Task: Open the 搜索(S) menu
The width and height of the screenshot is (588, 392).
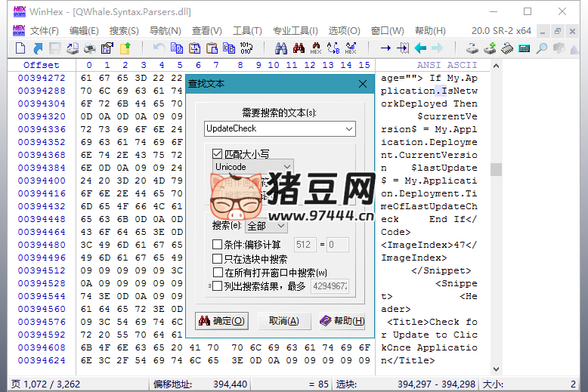Action: pyautogui.click(x=124, y=31)
